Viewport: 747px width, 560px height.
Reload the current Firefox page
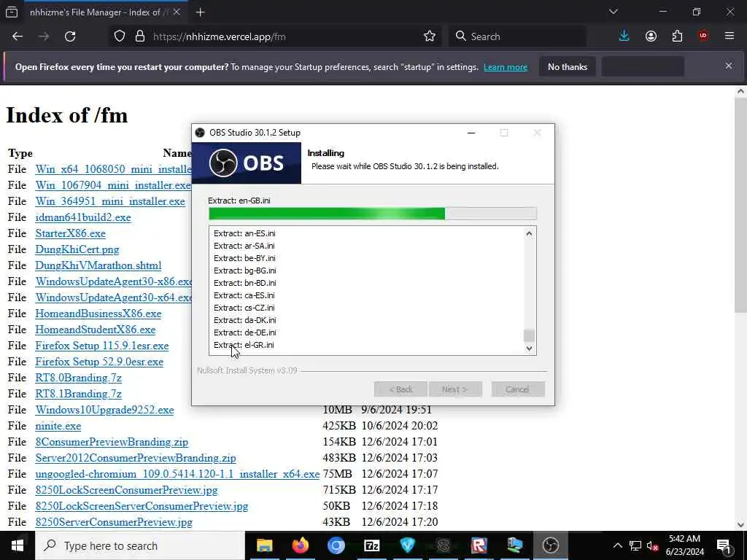pos(70,36)
